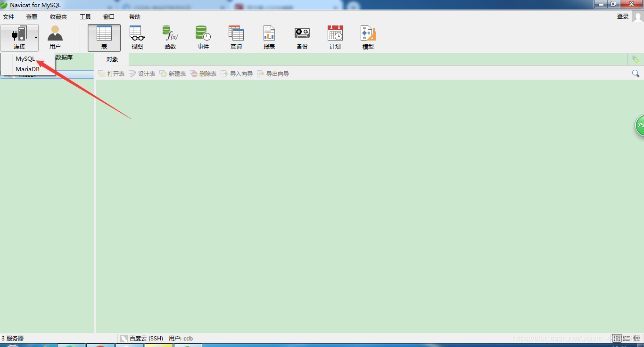Open the 事件 (Event) toolbar icon
The height and width of the screenshot is (347, 644).
pos(203,38)
